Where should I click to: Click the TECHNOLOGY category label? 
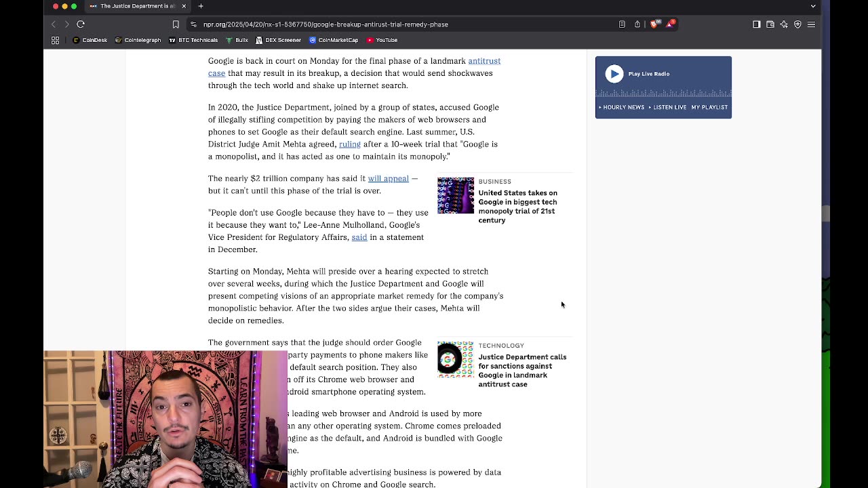[x=501, y=346]
